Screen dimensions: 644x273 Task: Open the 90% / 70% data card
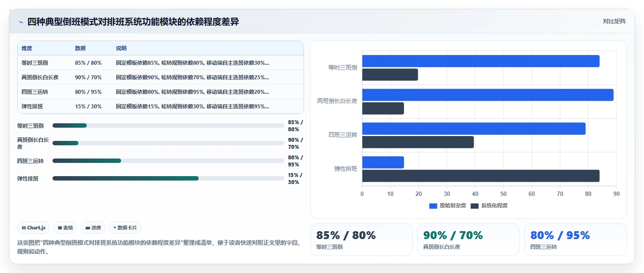click(x=468, y=240)
